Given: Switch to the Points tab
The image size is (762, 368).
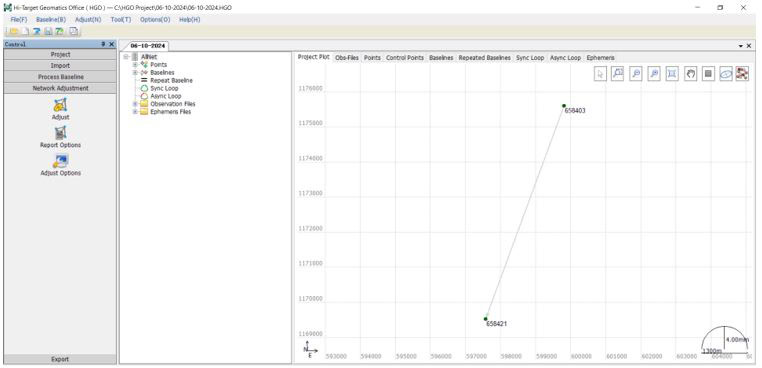Looking at the screenshot, I should point(372,57).
